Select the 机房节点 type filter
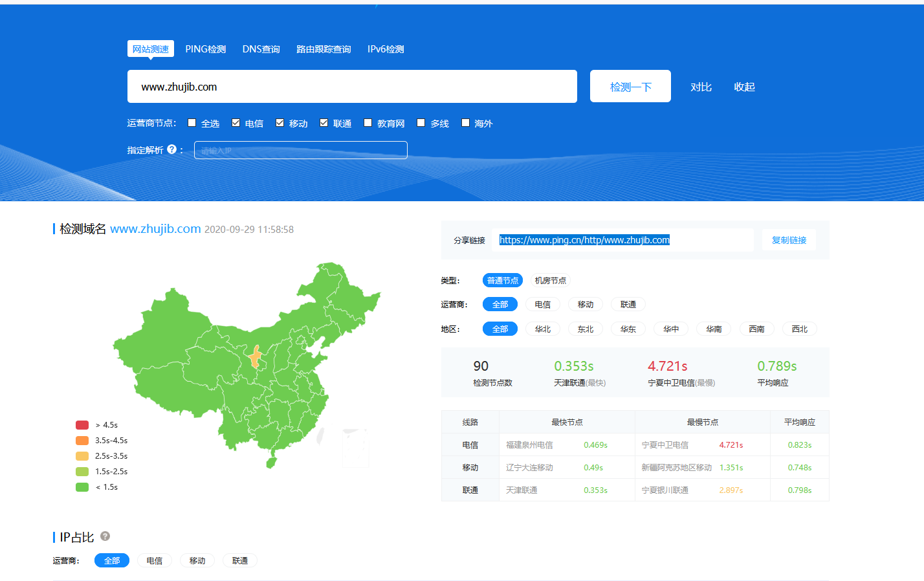Image resolution: width=924 pixels, height=581 pixels. pos(551,280)
